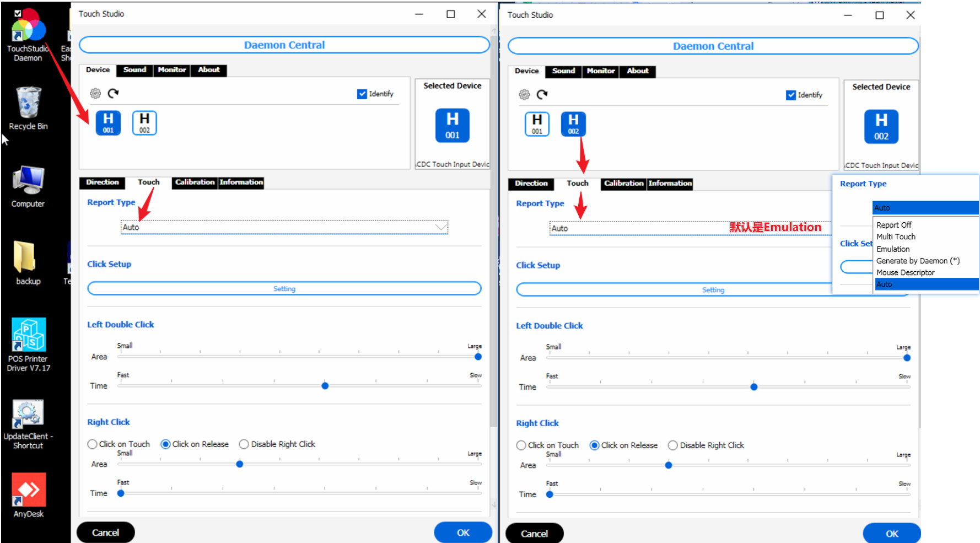
Task: Open UpdateClient shortcut on desktop
Action: (x=28, y=424)
